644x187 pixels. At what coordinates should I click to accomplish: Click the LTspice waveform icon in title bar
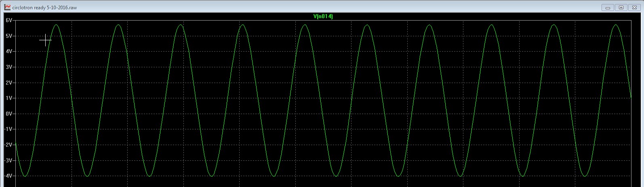coord(7,7)
